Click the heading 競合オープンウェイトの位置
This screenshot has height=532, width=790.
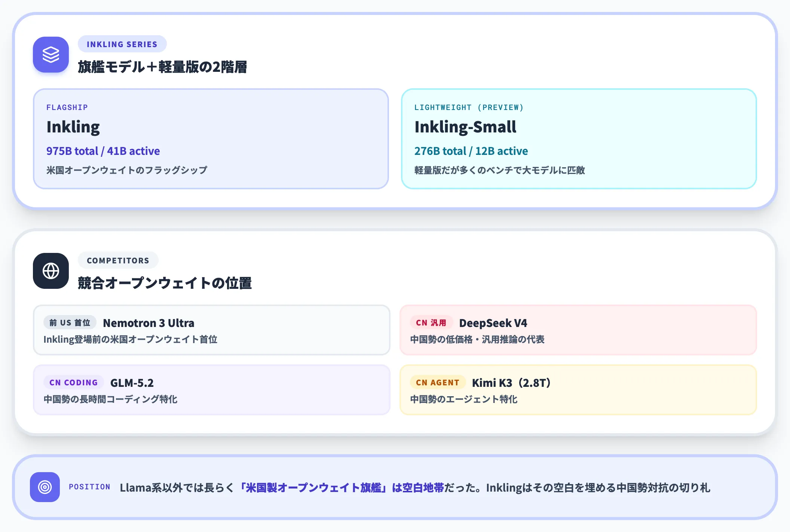165,283
